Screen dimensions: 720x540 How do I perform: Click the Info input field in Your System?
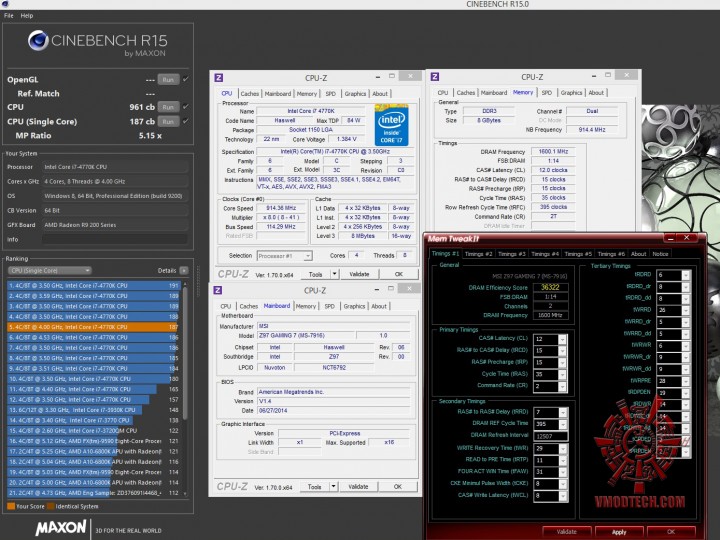click(x=115, y=239)
